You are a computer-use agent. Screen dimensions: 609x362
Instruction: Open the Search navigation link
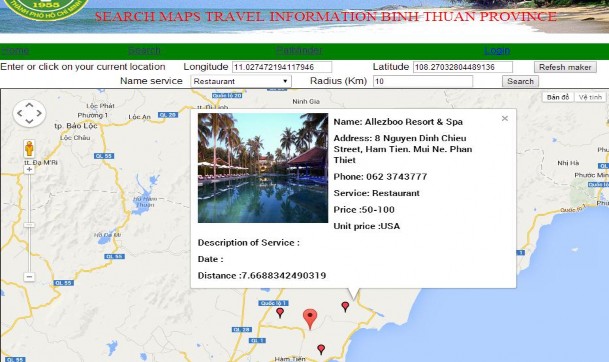(x=144, y=50)
